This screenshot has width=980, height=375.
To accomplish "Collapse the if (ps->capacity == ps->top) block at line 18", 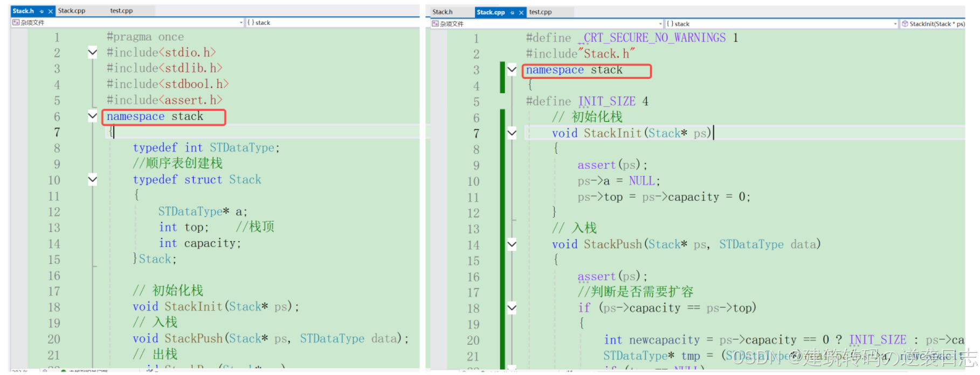I will (x=512, y=308).
